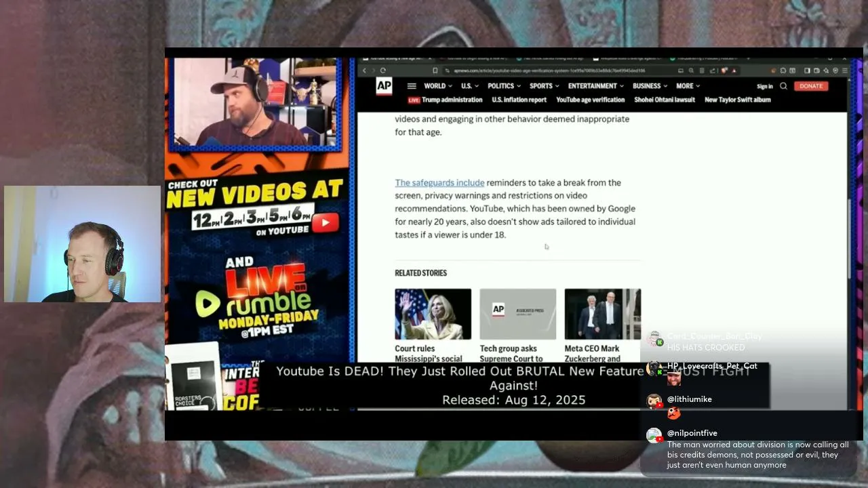This screenshot has height=488, width=868.
Task: Open the "Meta CEO Mark Zuckerberg and" story headline
Action: [592, 354]
